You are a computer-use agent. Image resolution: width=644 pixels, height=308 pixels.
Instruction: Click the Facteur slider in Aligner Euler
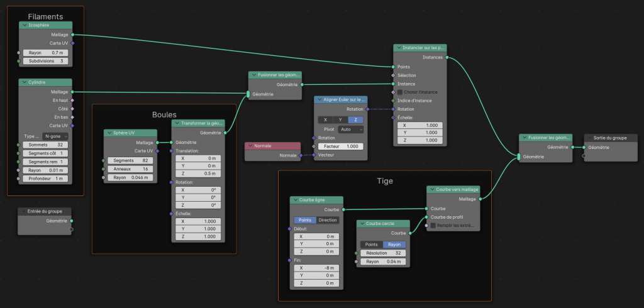pos(340,146)
